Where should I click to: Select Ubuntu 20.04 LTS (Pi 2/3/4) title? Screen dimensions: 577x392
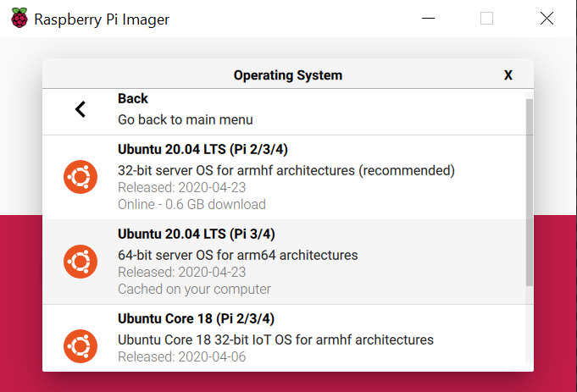click(203, 149)
